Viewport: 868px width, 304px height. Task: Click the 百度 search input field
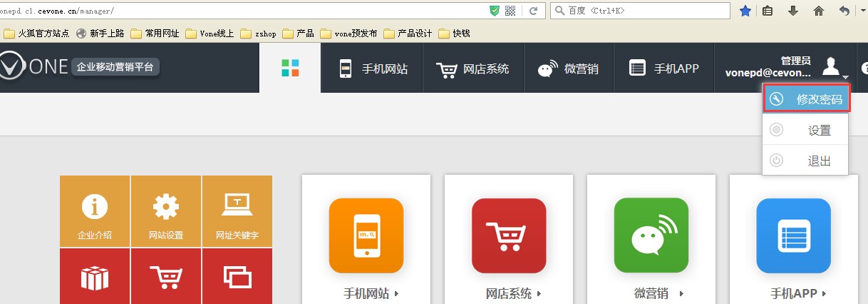point(640,11)
